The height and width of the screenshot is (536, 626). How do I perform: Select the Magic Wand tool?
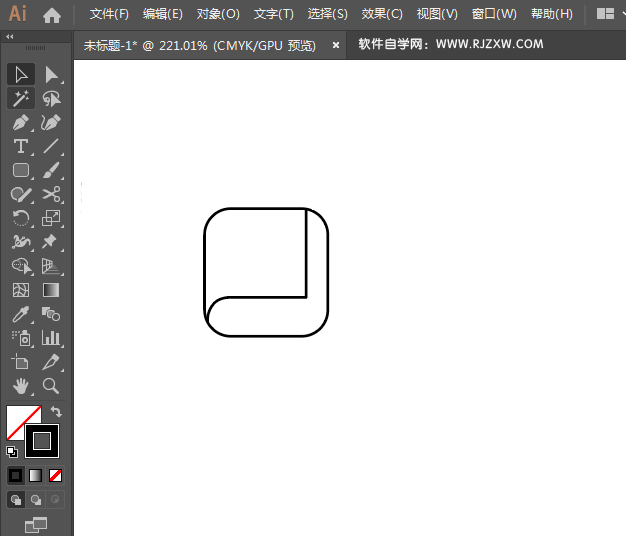click(20, 98)
